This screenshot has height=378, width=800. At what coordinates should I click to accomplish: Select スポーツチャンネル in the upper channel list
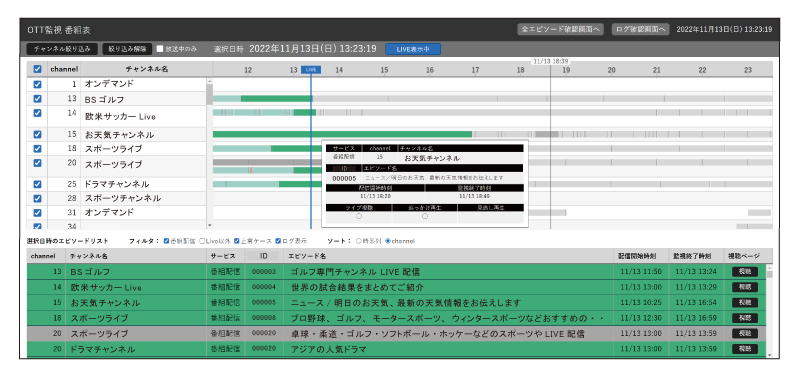pos(123,198)
